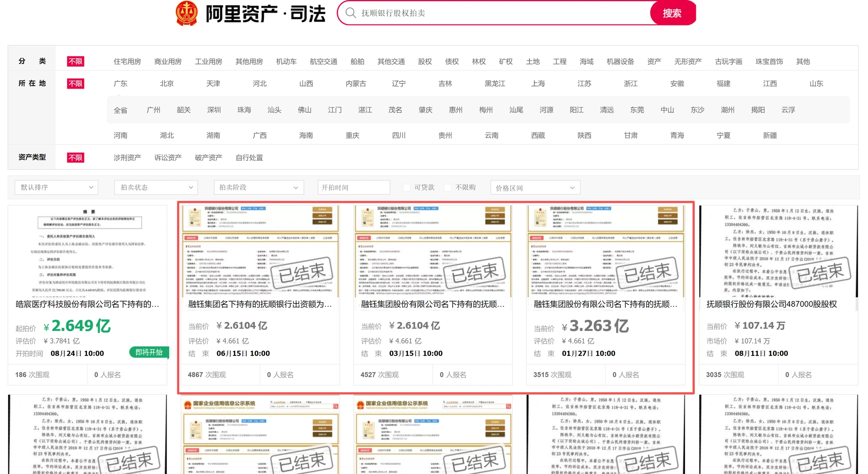Click the 开拍时间 date field
This screenshot has width=868, height=474.
pyautogui.click(x=353, y=187)
